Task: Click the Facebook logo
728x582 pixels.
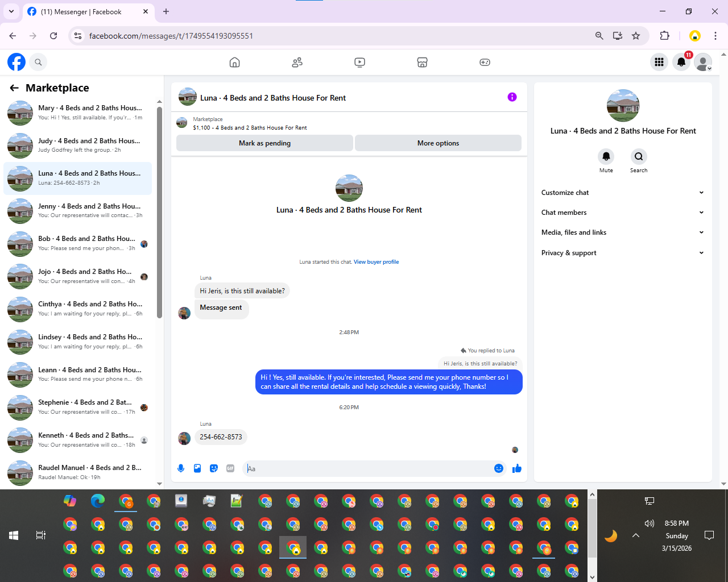Action: [x=16, y=62]
